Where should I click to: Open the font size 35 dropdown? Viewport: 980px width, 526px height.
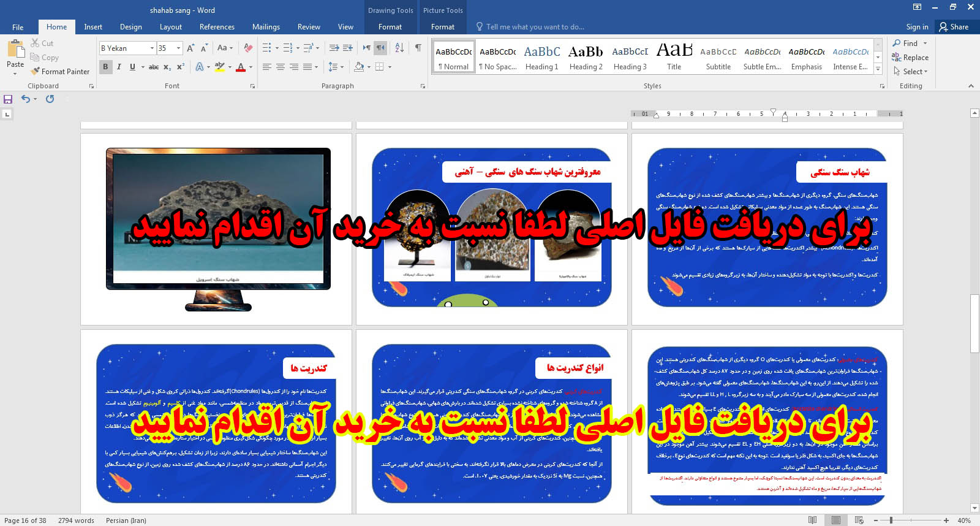(178, 48)
